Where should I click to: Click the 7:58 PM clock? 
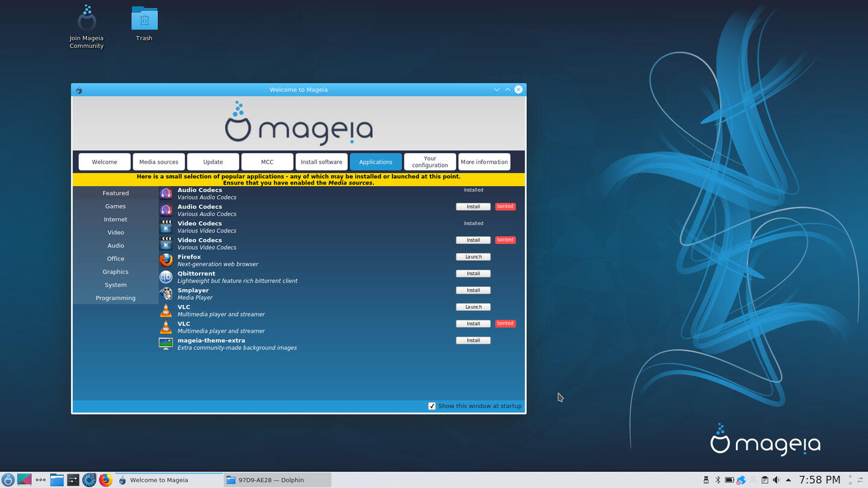click(x=819, y=480)
